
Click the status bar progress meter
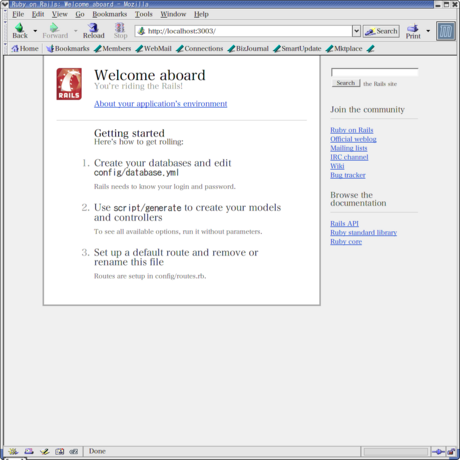pyautogui.click(x=395, y=452)
